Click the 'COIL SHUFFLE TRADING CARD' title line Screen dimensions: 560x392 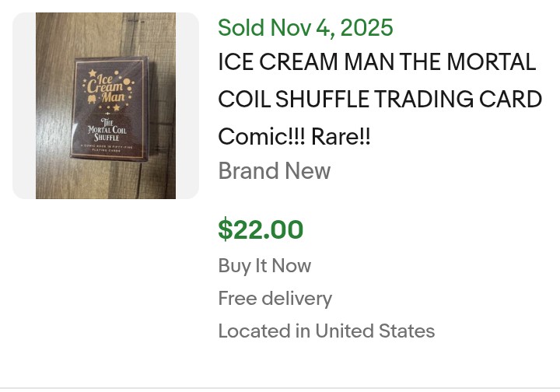[380, 100]
